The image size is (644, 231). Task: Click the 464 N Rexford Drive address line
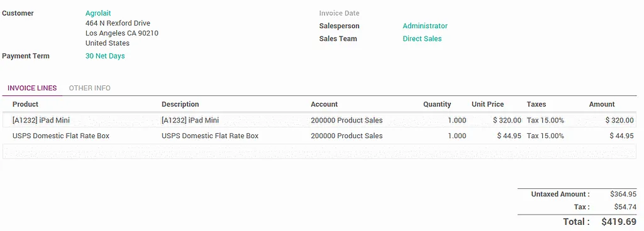(118, 23)
